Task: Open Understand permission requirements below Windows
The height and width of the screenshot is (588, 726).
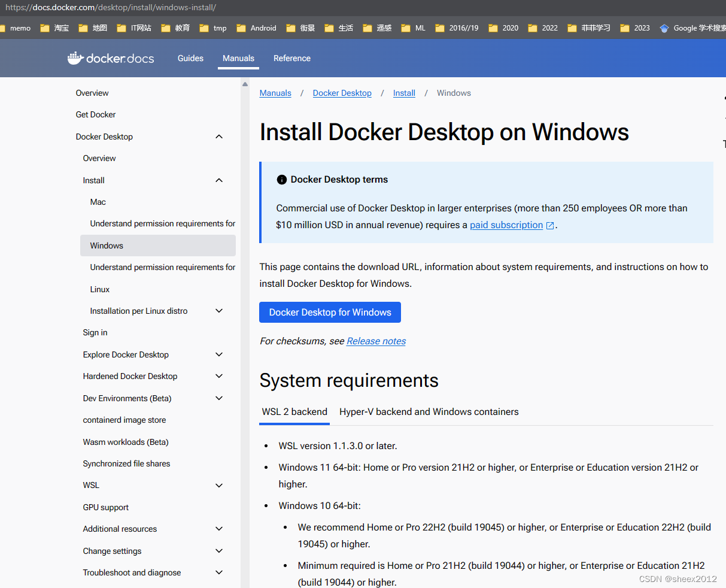Action: [163, 267]
